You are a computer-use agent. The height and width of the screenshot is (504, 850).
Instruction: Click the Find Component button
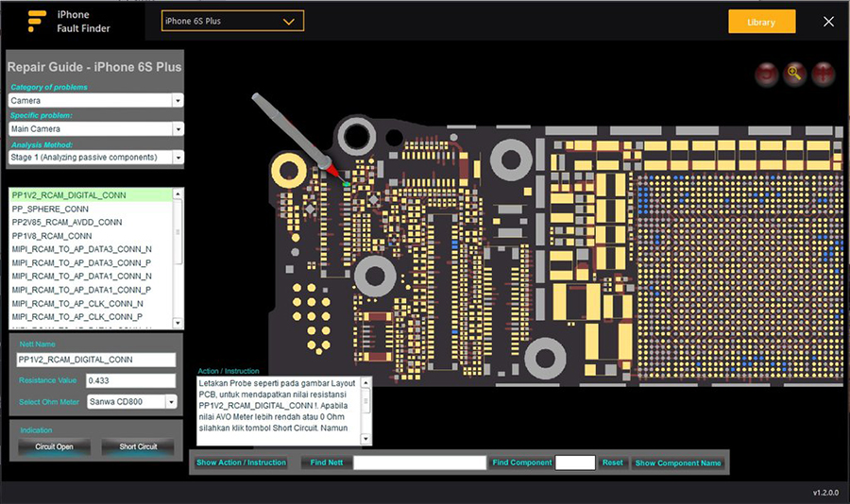coord(522,462)
